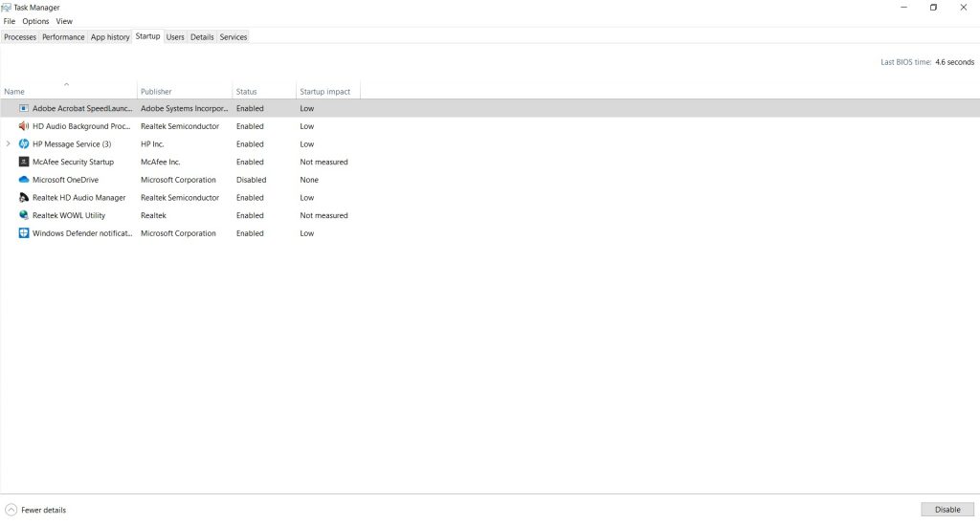
Task: Select the Realtek HD Audio Manager entry
Action: 78,197
